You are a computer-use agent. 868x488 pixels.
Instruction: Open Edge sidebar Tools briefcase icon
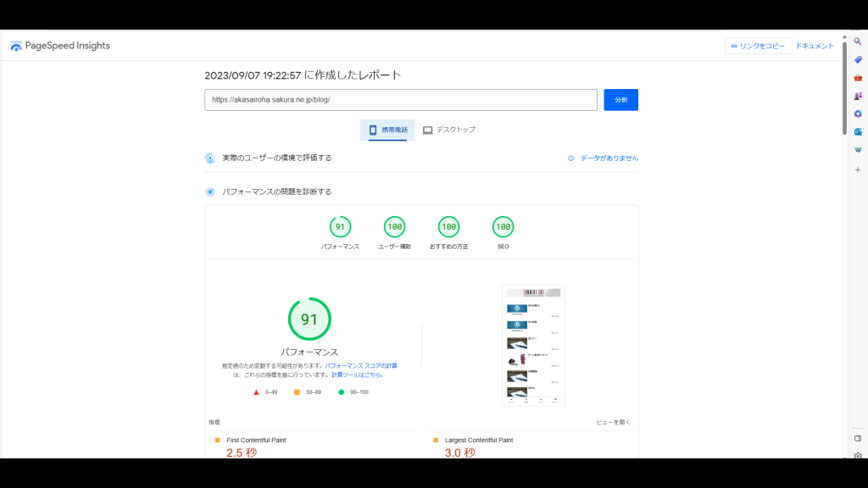click(858, 78)
